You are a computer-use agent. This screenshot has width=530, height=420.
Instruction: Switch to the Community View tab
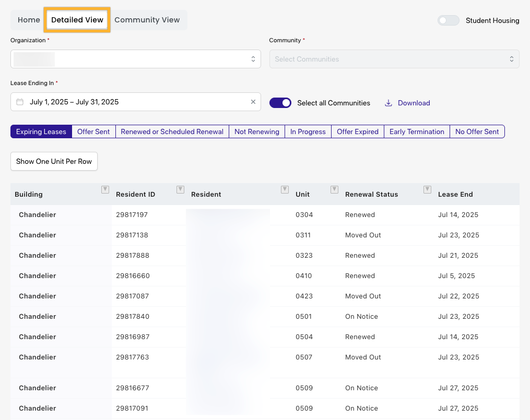point(147,20)
